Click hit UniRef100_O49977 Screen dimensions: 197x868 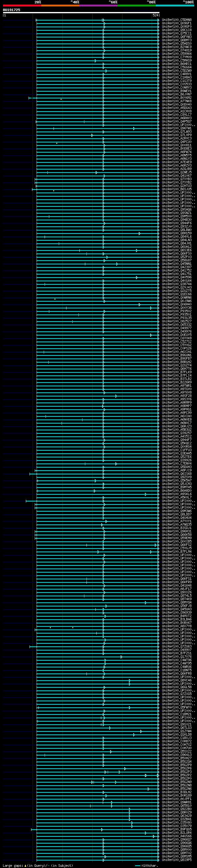177,328
